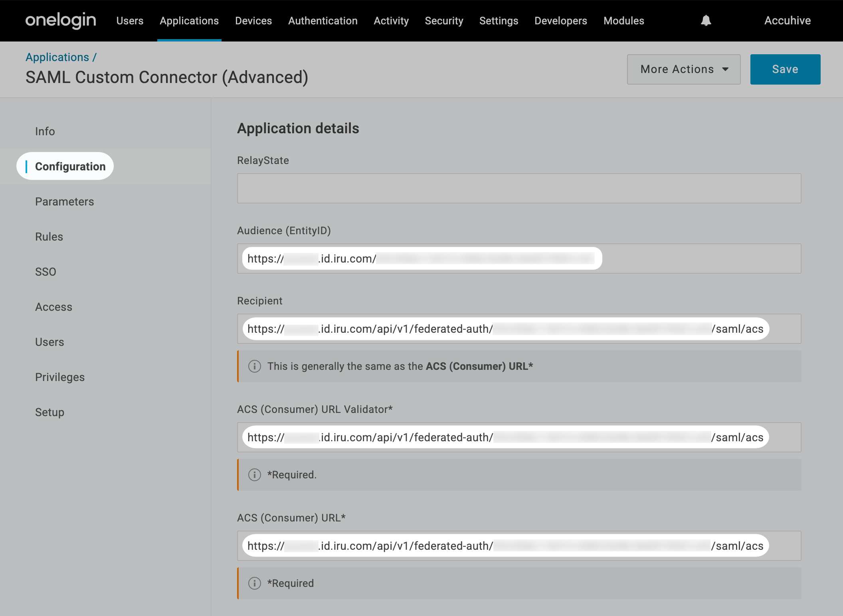Click info icon next to '*Required.' note
843x616 pixels.
[x=255, y=475]
